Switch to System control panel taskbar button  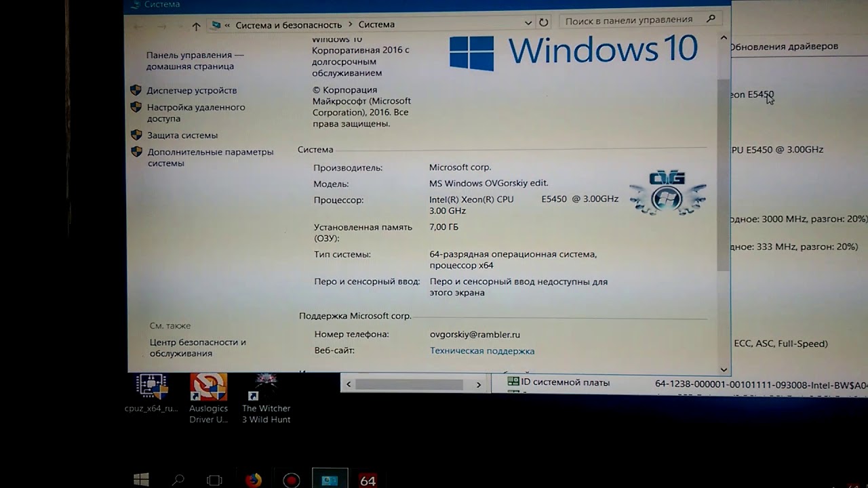tap(330, 479)
